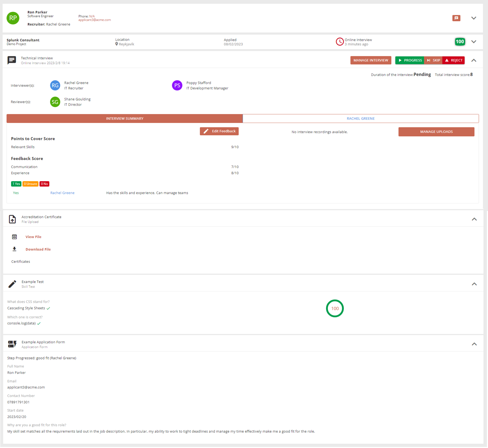Click the red message icon in header
Screen dimensions: 488x448
click(456, 18)
